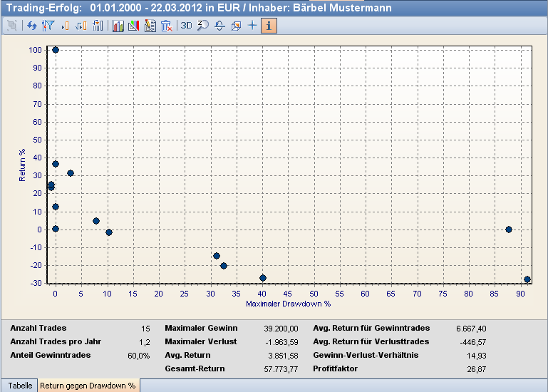Switch to the Tabelle tab
This screenshot has width=548, height=392.
(20, 386)
